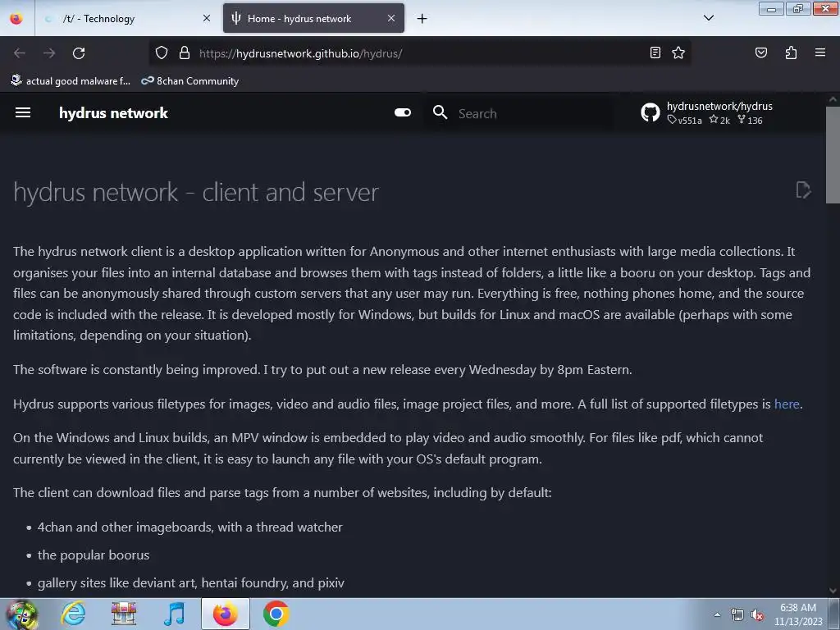Go back with the browser back arrow

coord(20,53)
